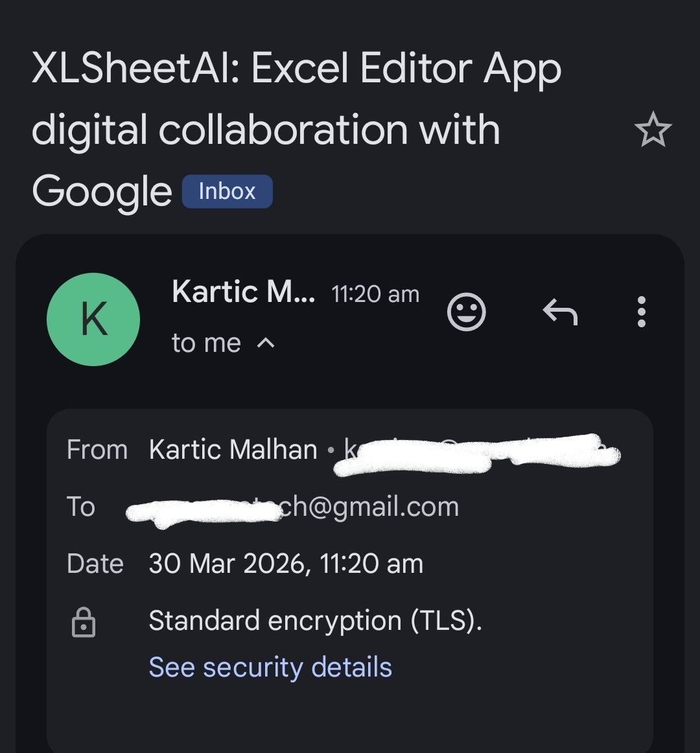Tap the "From" field label

[x=97, y=450]
